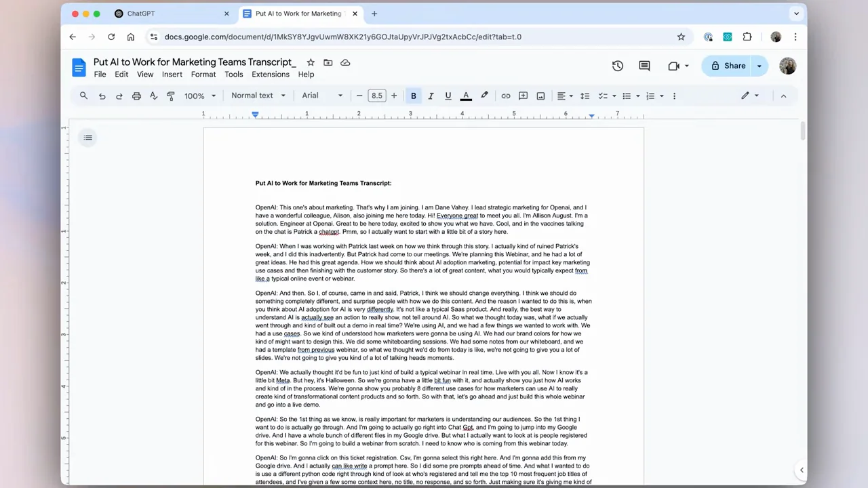Screen dimensions: 868x488
Task: Undo the last edit
Action: [x=102, y=96]
